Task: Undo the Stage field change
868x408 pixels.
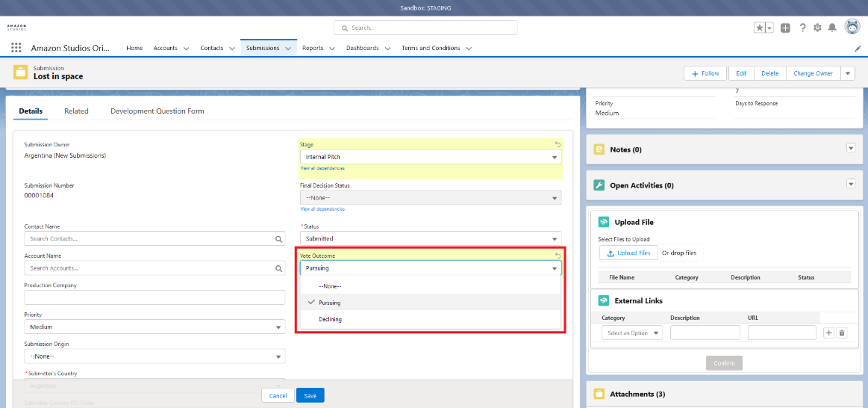Action: [558, 144]
